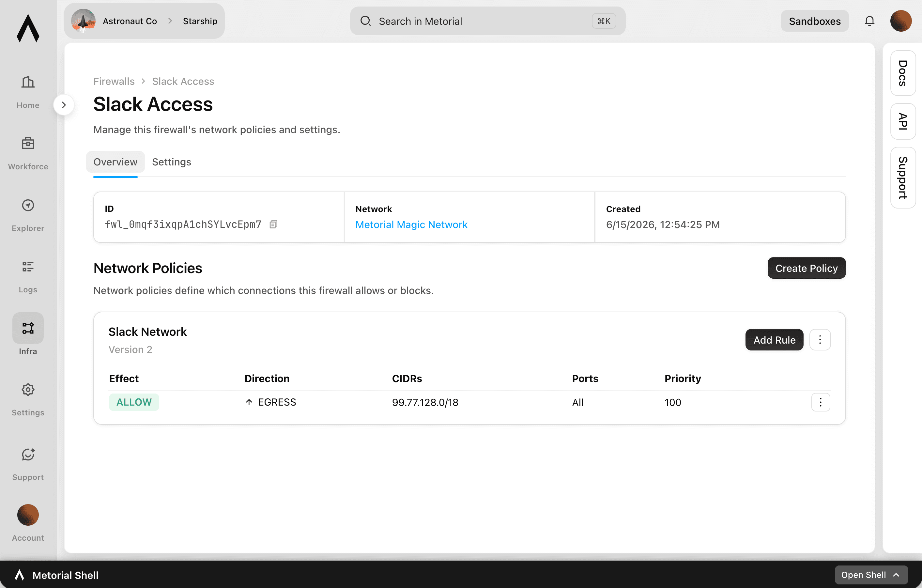The width and height of the screenshot is (922, 588).
Task: Click the Version 2 label
Action: pos(130,349)
